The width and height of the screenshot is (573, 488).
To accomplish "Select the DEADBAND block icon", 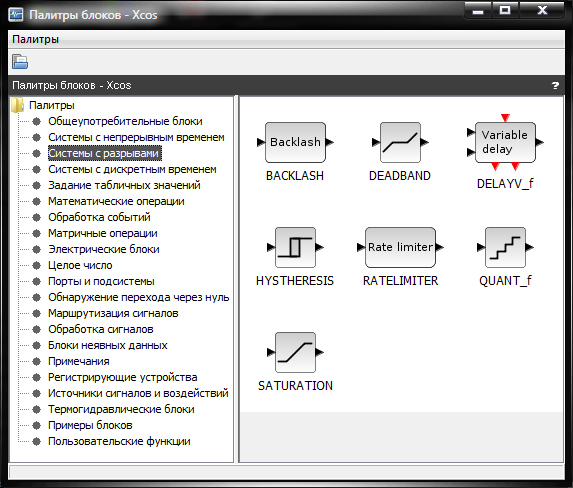I will click(x=400, y=142).
